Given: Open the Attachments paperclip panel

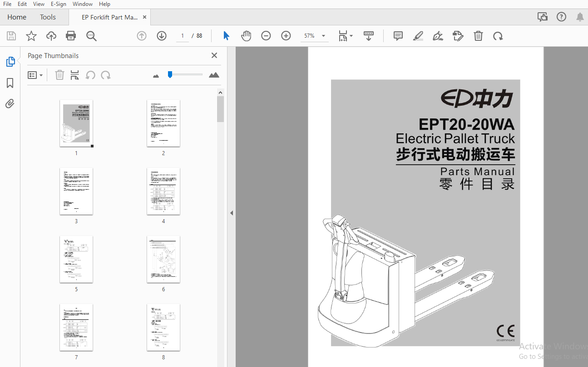Looking at the screenshot, I should 10,104.
